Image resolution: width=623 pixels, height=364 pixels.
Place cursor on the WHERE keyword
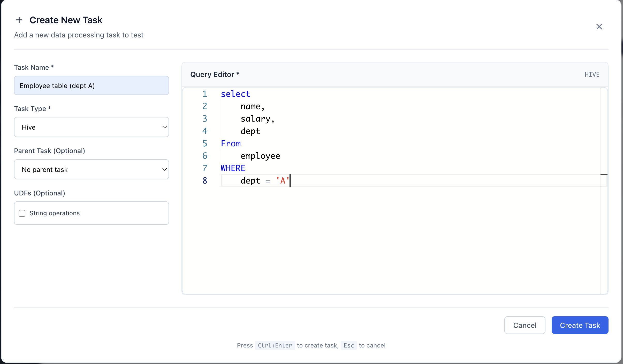coord(233,168)
